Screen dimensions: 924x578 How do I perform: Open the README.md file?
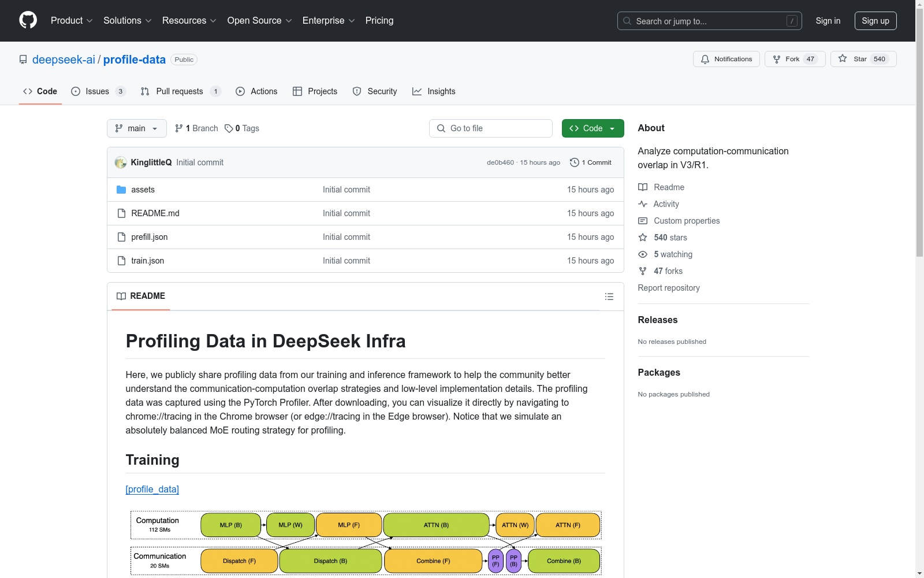pos(155,213)
